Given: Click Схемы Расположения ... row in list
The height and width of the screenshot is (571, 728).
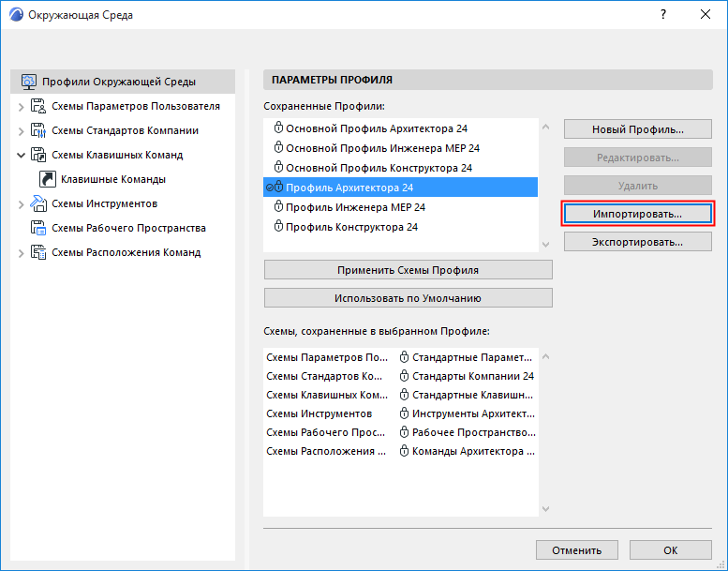Looking at the screenshot, I should tap(401, 451).
